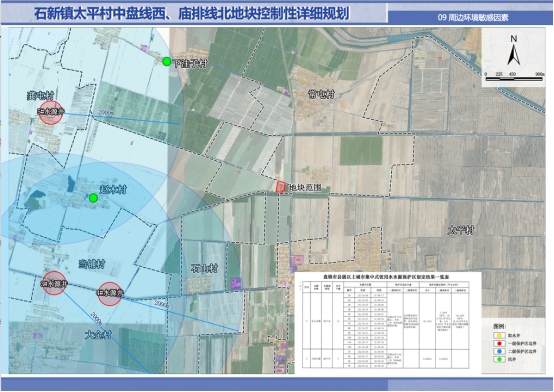Select the red circle marker under 蒋屯村

point(51,112)
